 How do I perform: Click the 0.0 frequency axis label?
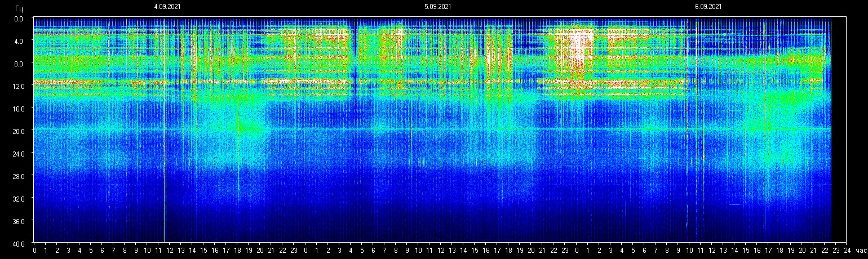click(x=19, y=19)
